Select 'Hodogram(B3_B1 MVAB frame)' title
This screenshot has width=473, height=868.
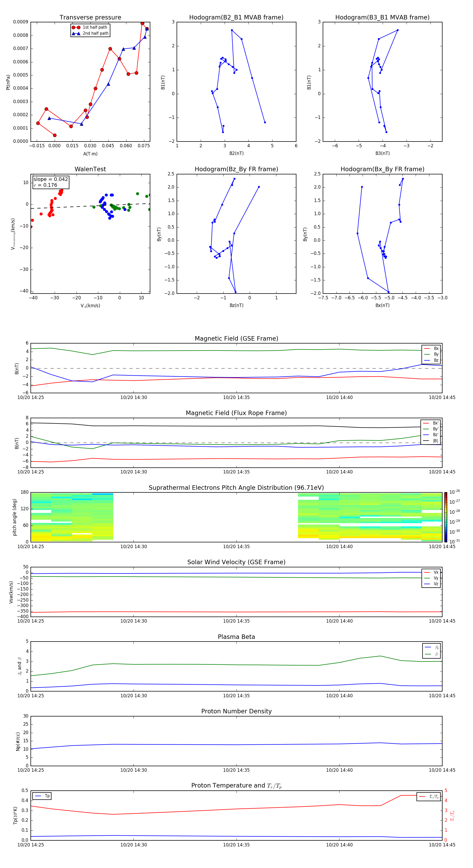tap(382, 18)
